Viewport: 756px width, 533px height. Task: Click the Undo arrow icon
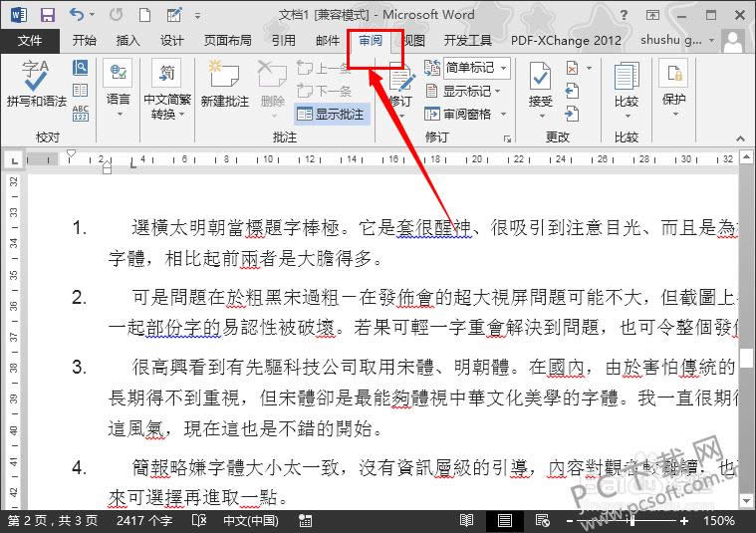click(x=77, y=15)
